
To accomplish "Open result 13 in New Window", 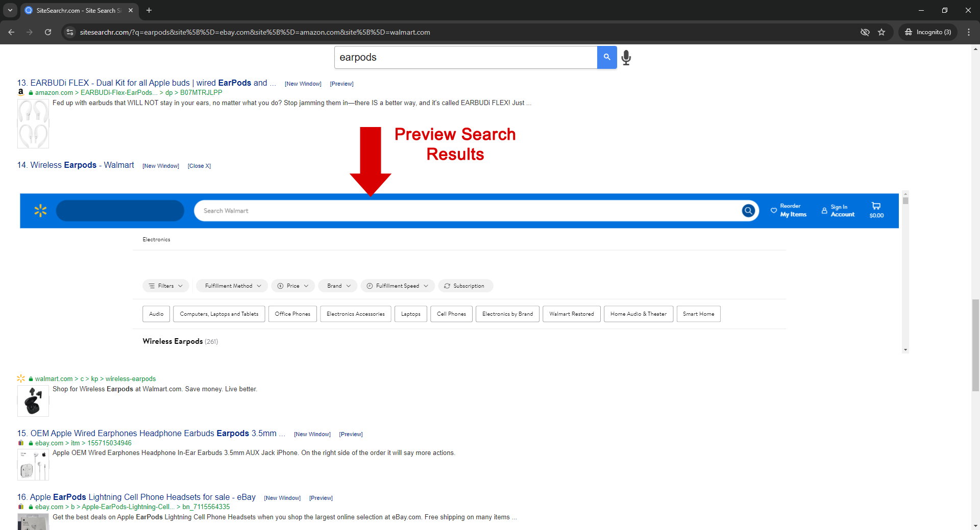I will coord(303,84).
